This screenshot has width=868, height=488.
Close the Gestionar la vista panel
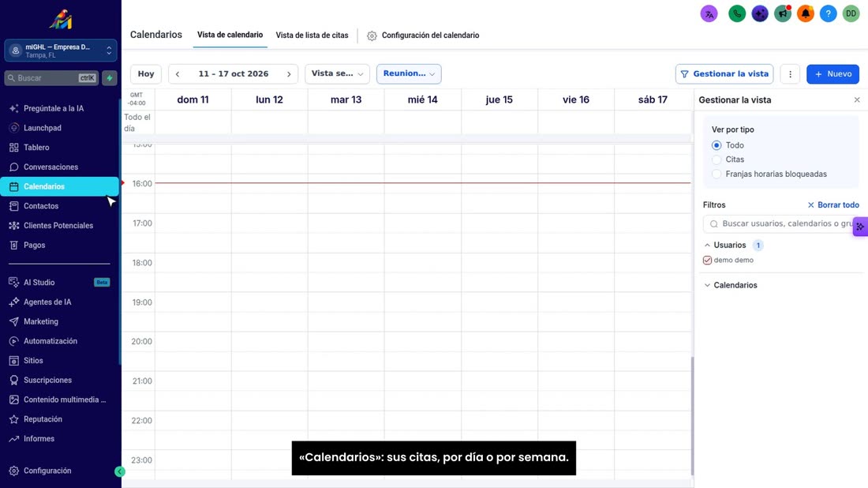(857, 100)
